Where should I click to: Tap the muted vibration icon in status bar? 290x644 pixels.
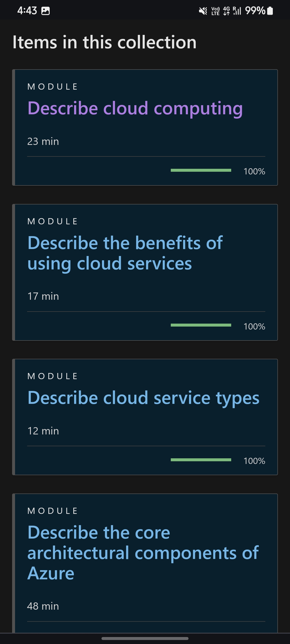203,10
